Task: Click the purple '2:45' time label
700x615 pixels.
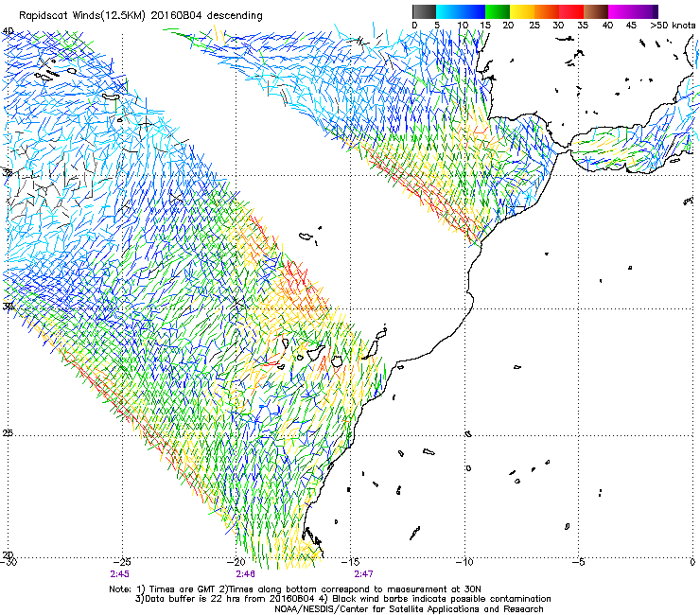Action: pos(119,574)
